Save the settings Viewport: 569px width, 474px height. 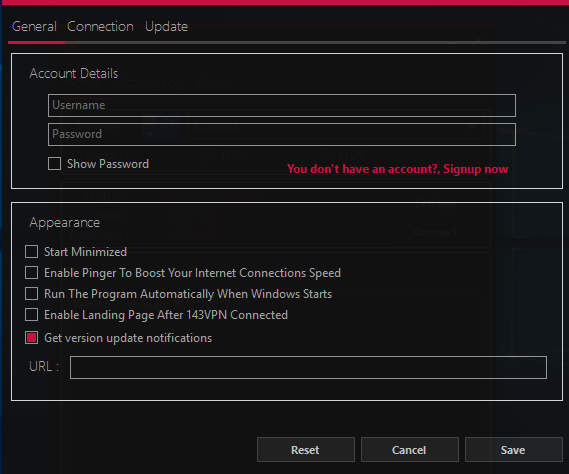point(513,450)
